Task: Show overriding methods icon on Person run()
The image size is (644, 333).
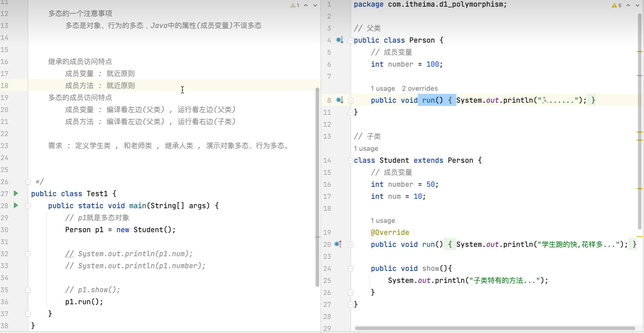Action: (x=340, y=100)
